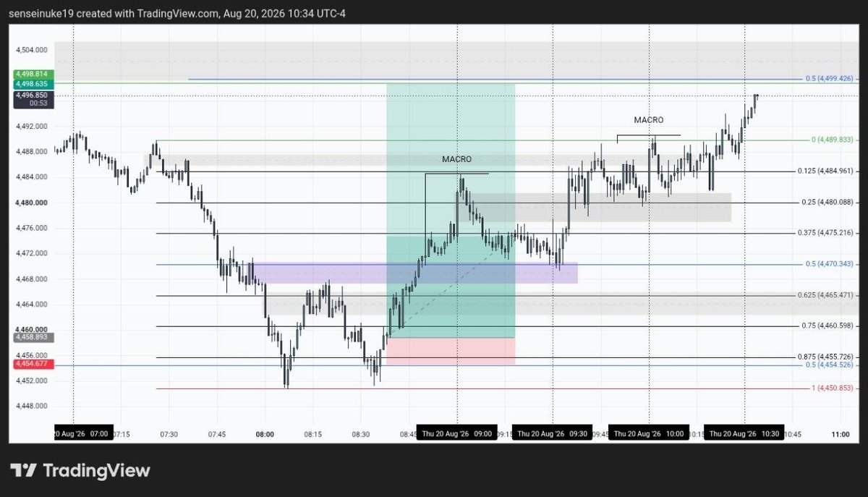Select the purple rectangle near the 4,468.000 level
Viewport: 868px width, 497px height.
(x=414, y=273)
